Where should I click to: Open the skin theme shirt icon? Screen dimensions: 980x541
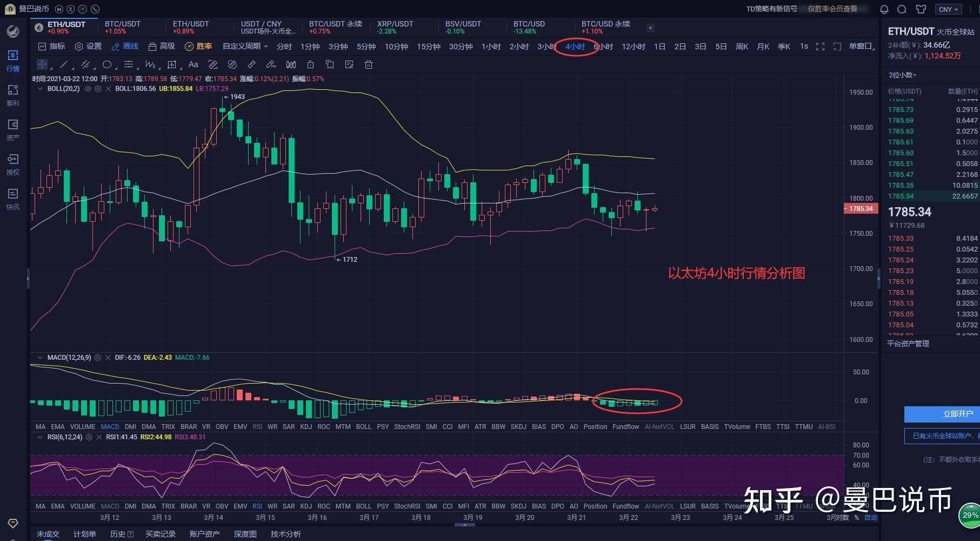pos(921,9)
